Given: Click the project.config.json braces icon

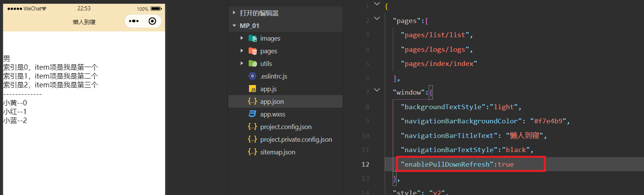Looking at the screenshot, I should click(252, 126).
